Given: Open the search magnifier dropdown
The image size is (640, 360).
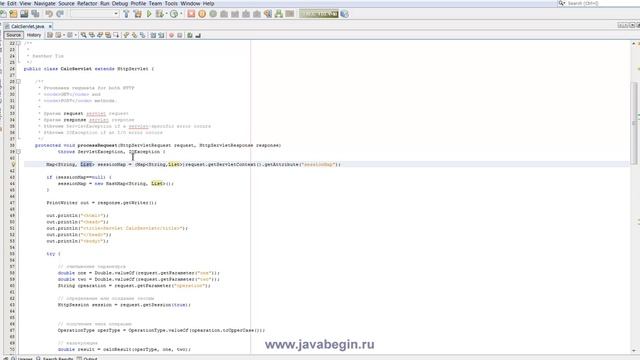Looking at the screenshot, I should pyautogui.click(x=562, y=3).
